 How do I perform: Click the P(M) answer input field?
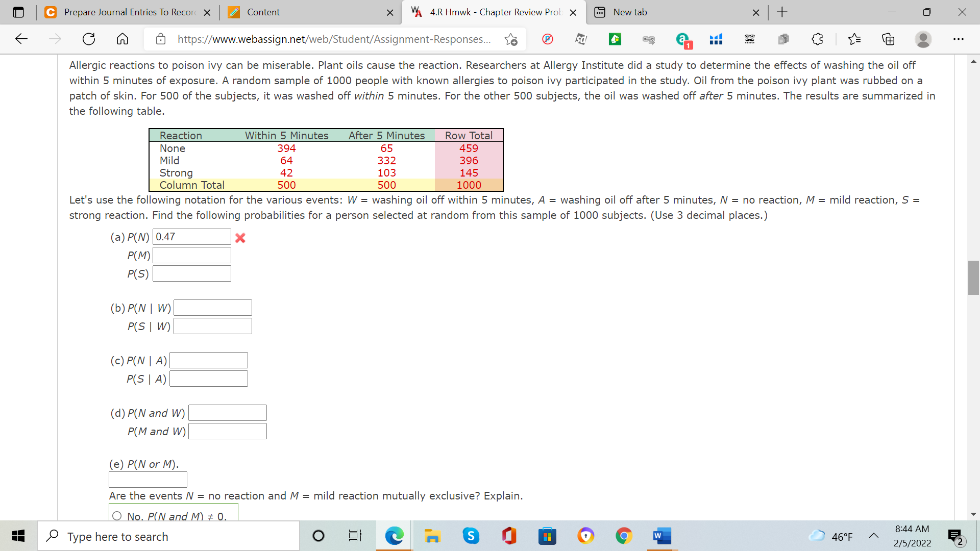(191, 255)
